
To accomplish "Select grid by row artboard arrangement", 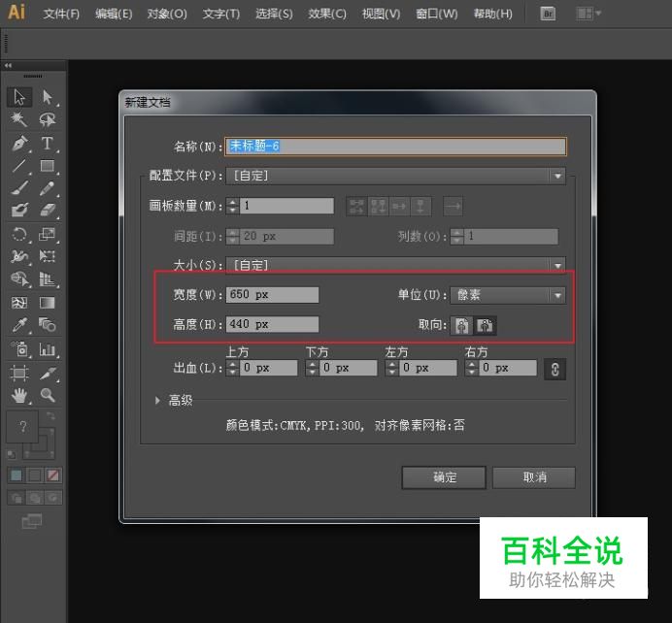I will [356, 207].
